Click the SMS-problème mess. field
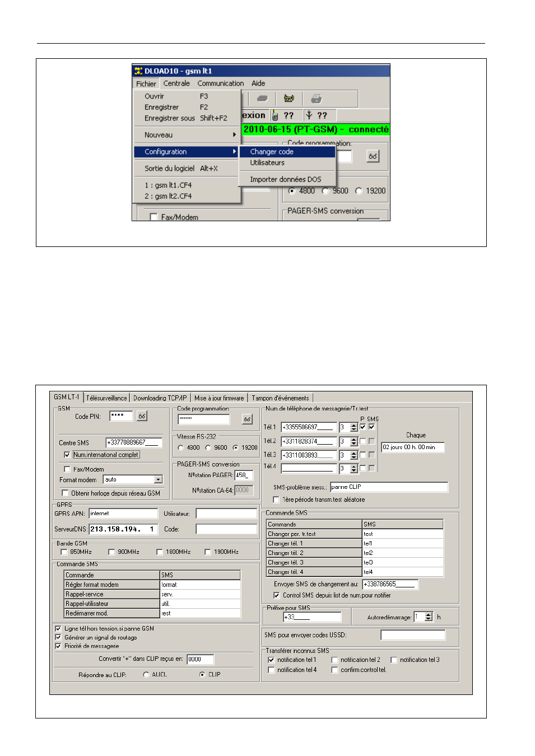The image size is (535, 756). [x=389, y=487]
